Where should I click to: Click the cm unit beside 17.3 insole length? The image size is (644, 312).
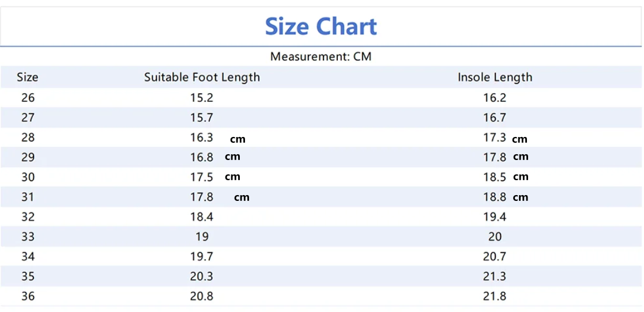pyautogui.click(x=519, y=139)
